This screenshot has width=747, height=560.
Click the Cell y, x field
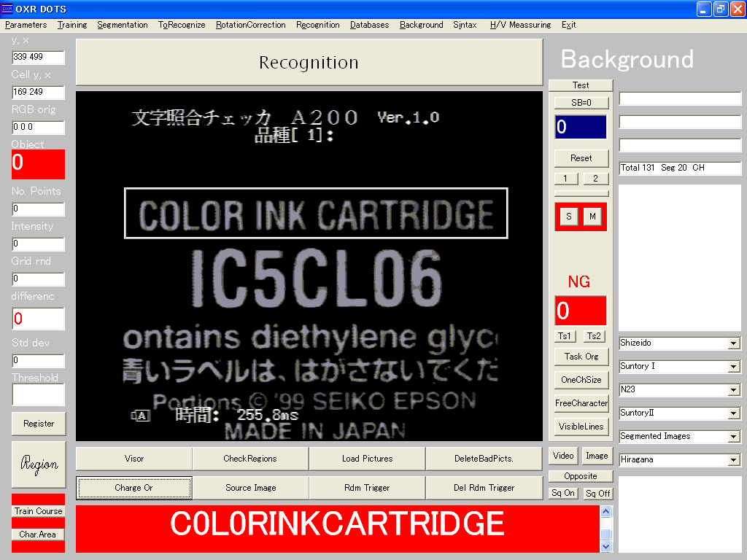38,92
